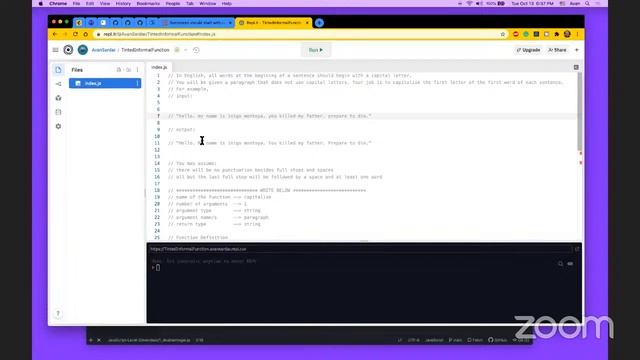Click the add file icon in Files header

[x=119, y=70]
